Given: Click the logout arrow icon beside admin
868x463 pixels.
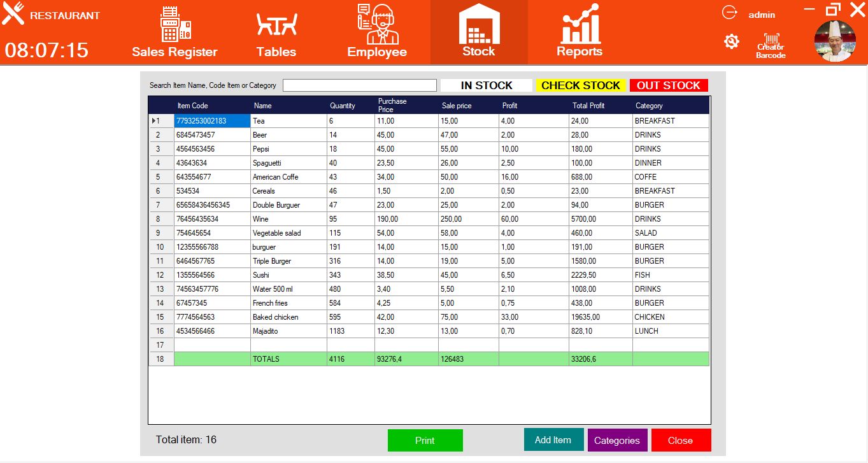Looking at the screenshot, I should [729, 13].
